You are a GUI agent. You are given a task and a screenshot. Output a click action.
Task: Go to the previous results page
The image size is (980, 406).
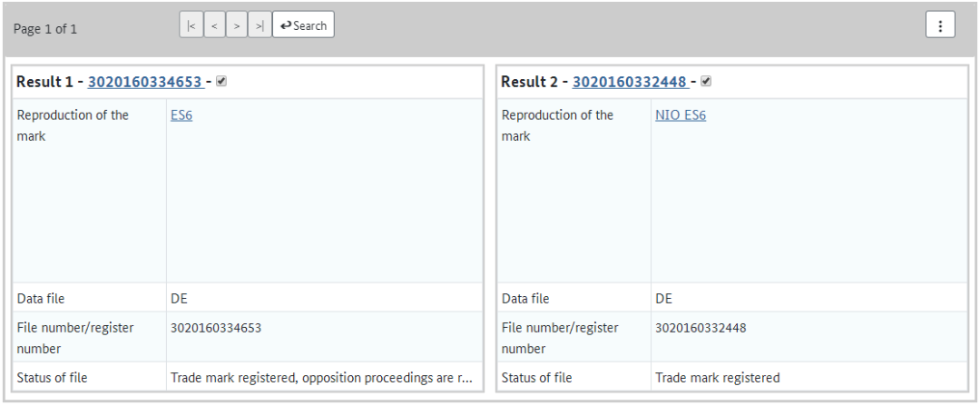(214, 25)
